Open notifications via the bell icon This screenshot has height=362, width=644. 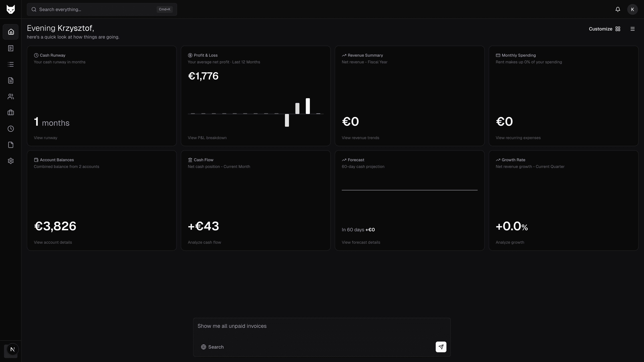pyautogui.click(x=618, y=9)
